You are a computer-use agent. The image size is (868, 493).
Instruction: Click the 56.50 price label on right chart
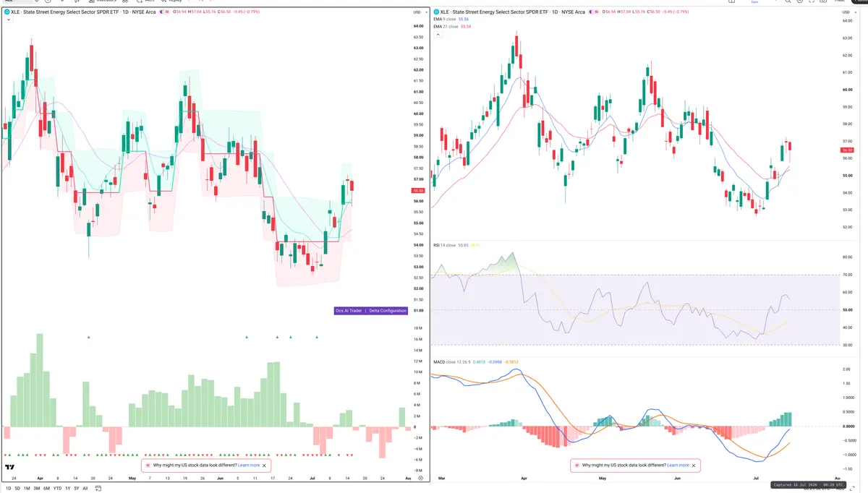[848, 150]
